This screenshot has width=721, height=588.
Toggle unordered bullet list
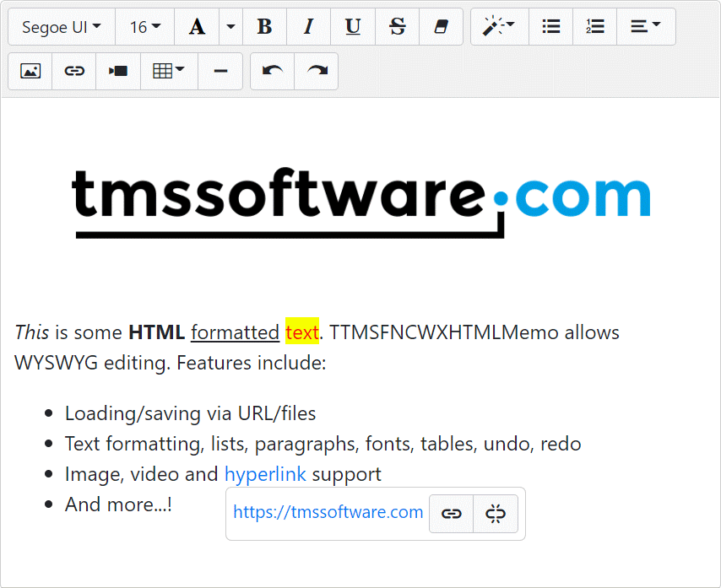pyautogui.click(x=550, y=27)
